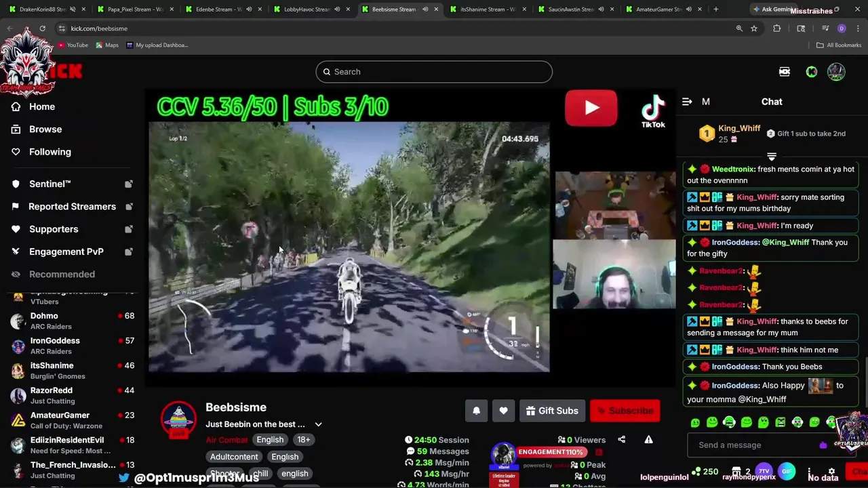Collapse the chat panel with arrow icon

(687, 102)
